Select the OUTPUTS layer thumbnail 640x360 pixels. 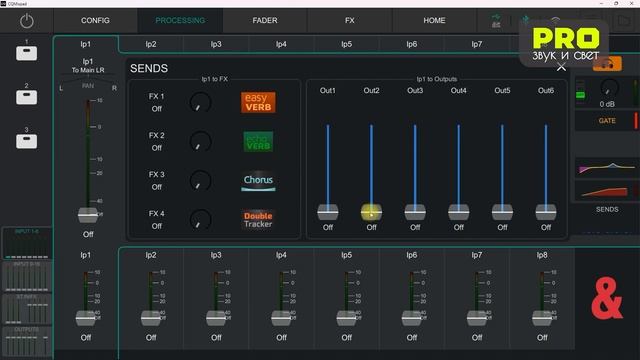pyautogui.click(x=27, y=342)
